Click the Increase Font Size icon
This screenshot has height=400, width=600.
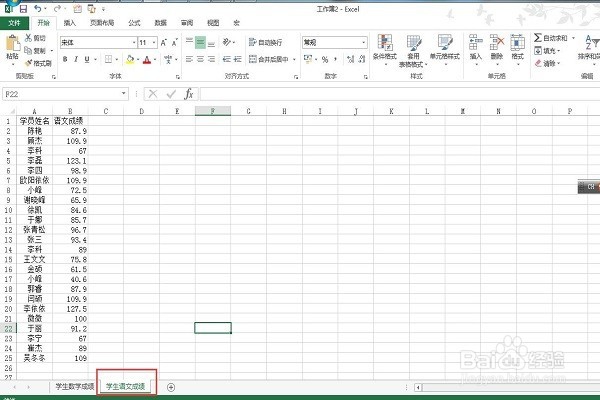point(164,42)
